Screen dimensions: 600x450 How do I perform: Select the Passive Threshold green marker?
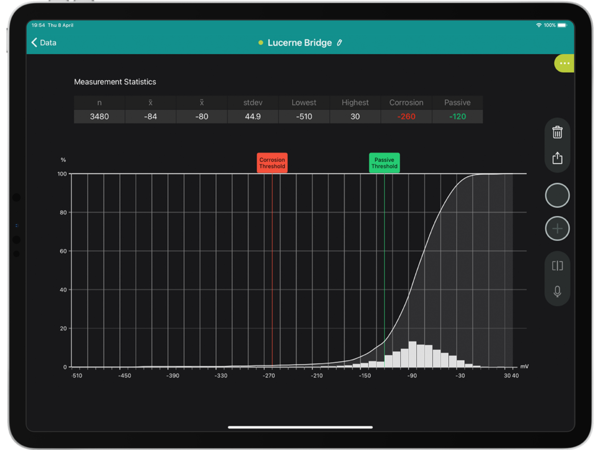click(384, 162)
